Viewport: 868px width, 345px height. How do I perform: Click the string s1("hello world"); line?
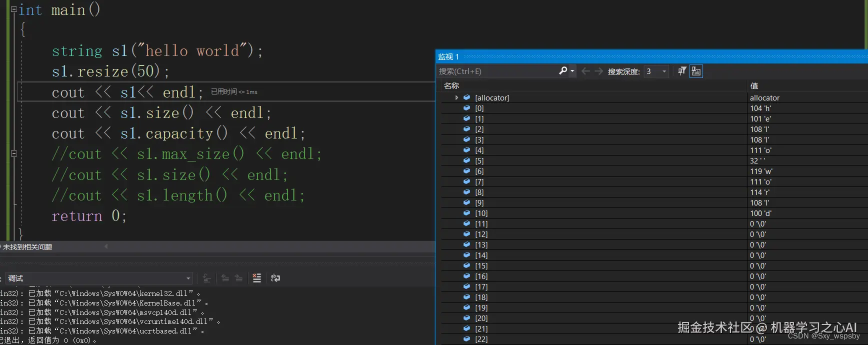tap(157, 50)
